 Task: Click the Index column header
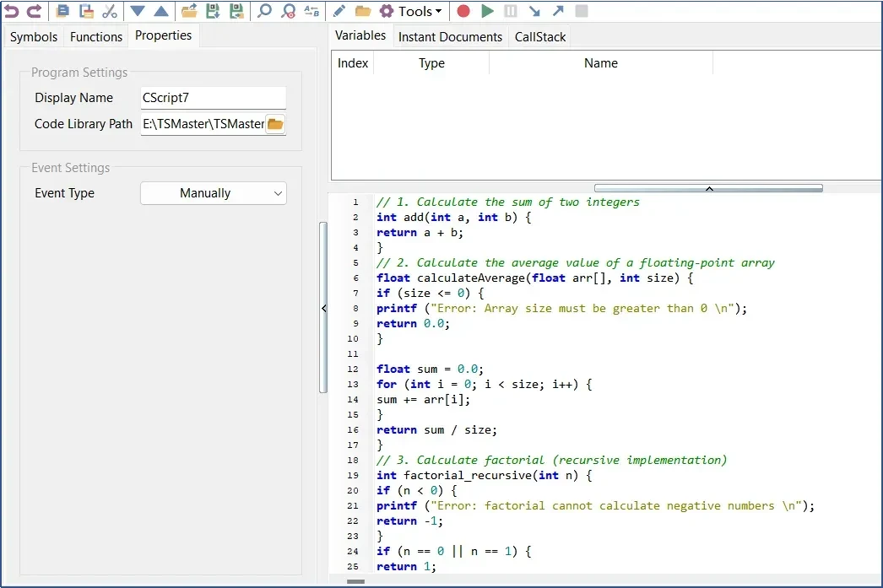[x=353, y=63]
